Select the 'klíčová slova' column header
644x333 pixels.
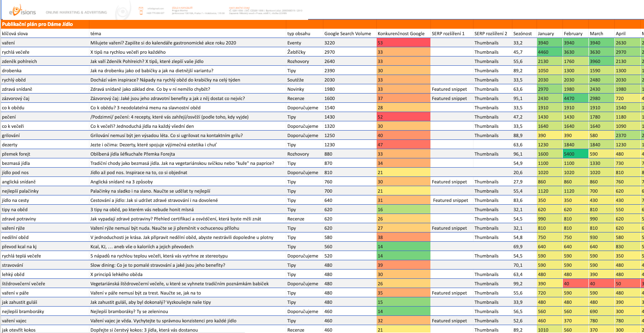[x=44, y=34]
